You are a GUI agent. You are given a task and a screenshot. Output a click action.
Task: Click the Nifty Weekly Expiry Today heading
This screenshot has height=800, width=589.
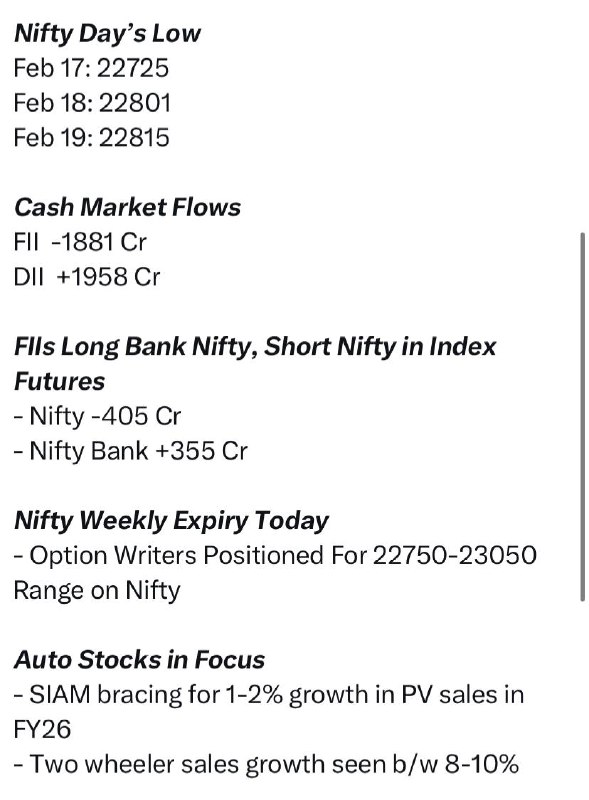point(171,521)
